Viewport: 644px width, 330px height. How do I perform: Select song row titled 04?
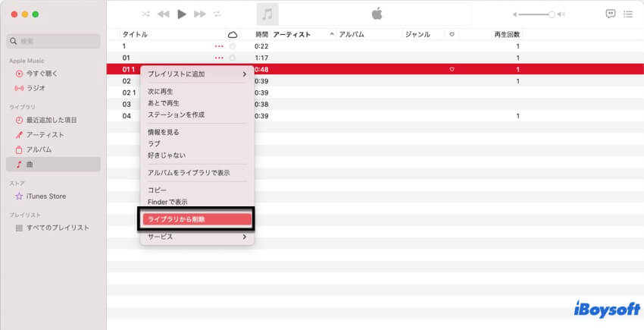(x=375, y=116)
